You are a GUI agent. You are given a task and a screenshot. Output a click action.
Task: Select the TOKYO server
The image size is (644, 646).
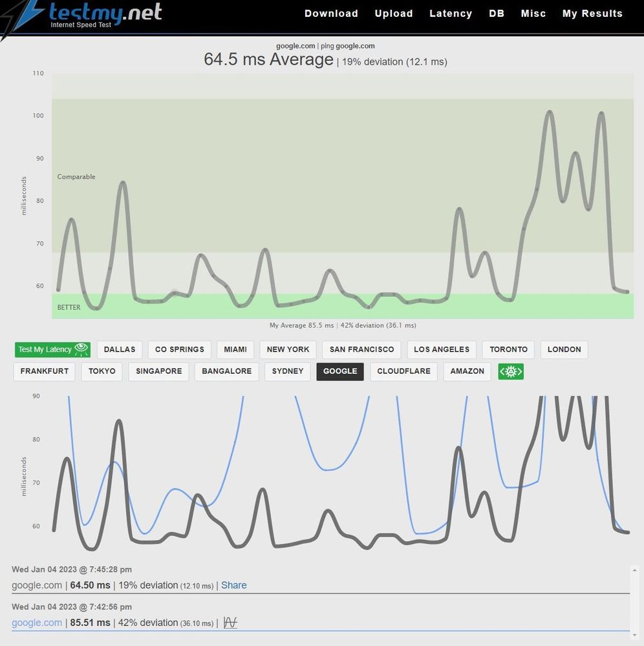[102, 371]
